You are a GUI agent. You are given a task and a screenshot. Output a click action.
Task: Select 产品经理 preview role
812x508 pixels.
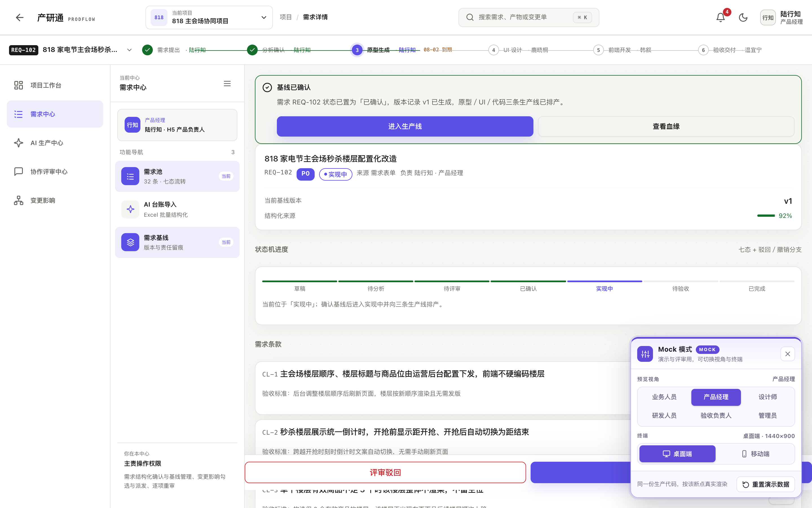click(716, 397)
